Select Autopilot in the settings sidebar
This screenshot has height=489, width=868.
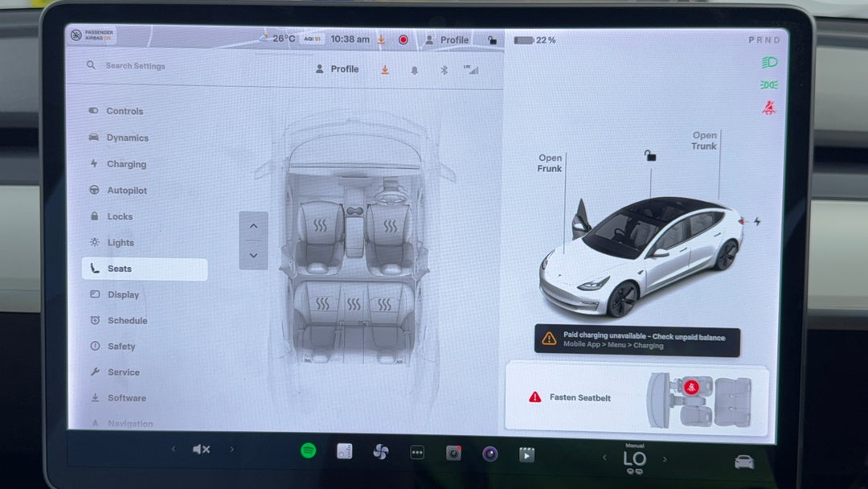[127, 191]
